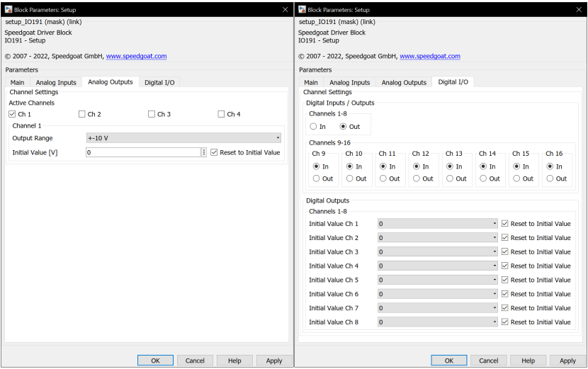
Task: Toggle Reset to Initial Value for Channel 1
Action: [x=215, y=152]
